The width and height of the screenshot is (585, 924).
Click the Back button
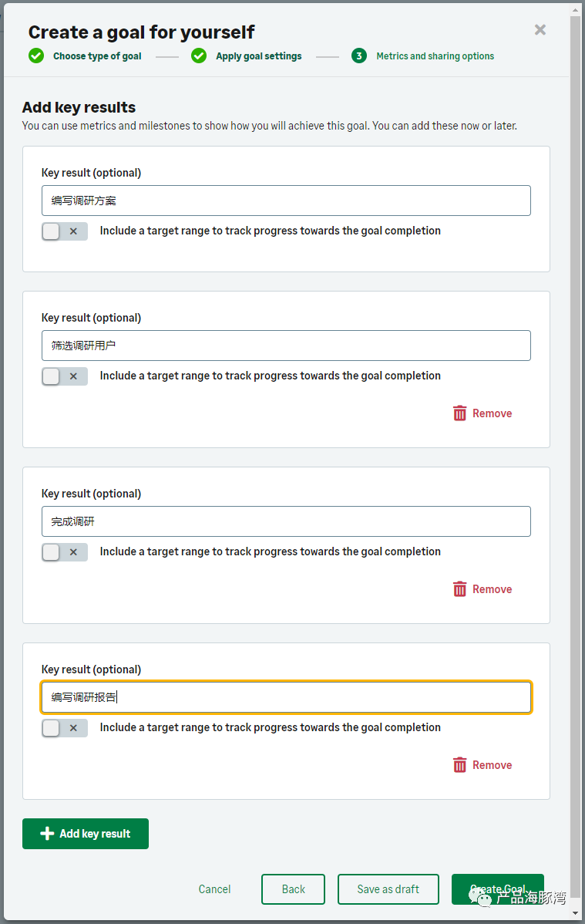coord(294,889)
